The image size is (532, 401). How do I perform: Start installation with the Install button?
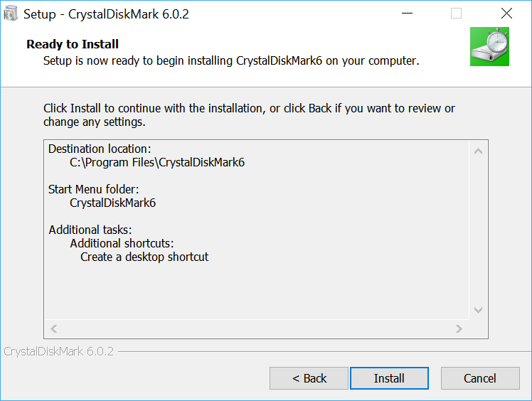[x=389, y=378]
